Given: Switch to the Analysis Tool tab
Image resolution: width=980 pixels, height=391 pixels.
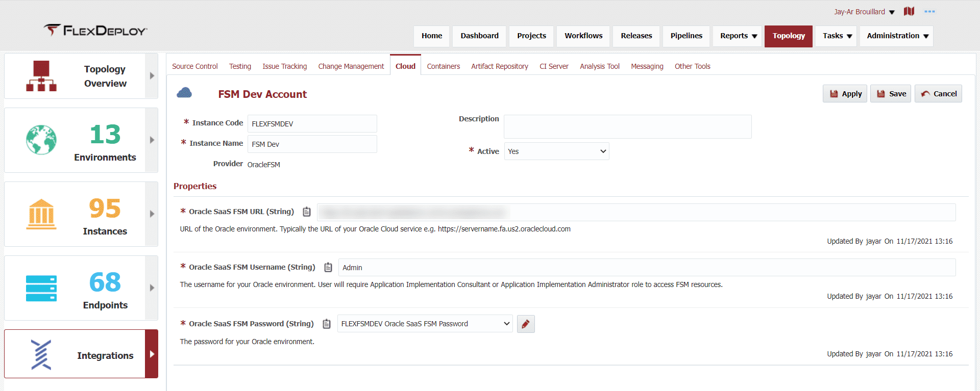Looking at the screenshot, I should click(600, 66).
